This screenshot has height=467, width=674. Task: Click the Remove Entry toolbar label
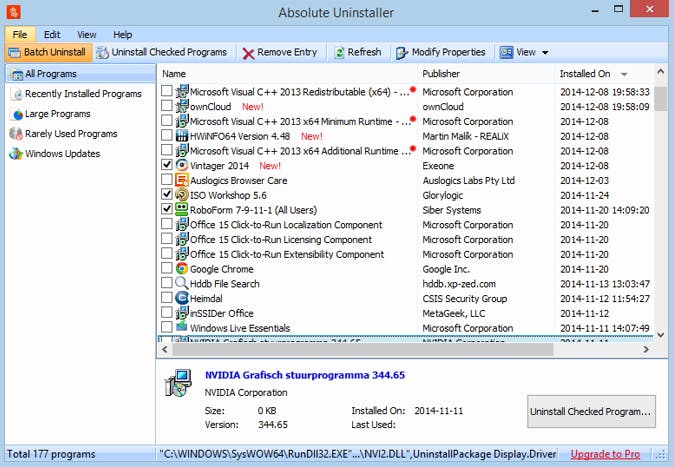[287, 52]
